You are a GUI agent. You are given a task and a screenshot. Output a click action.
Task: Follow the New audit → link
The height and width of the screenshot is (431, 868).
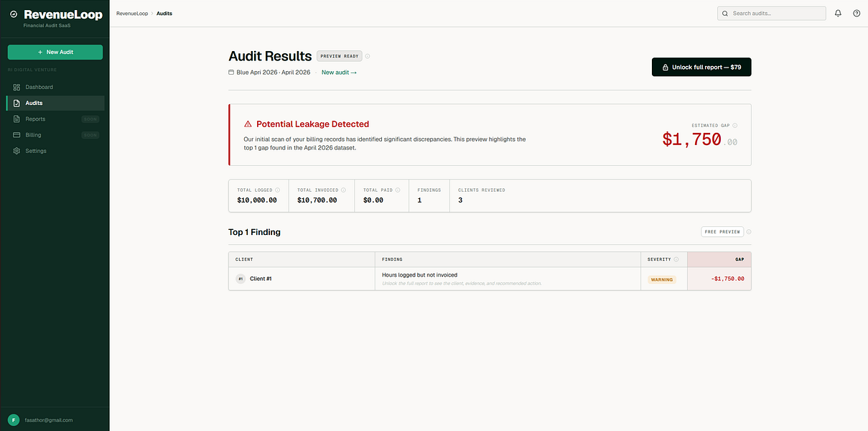coord(339,73)
